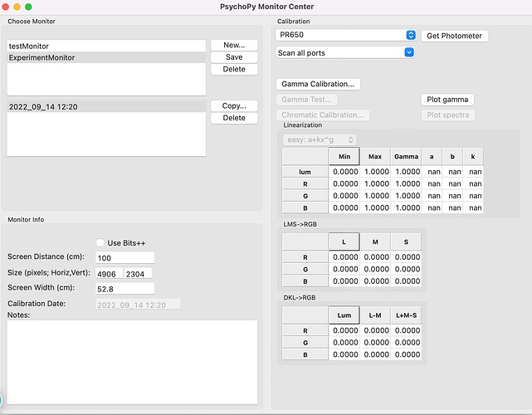Click the L+M-S column header in DKL->RGB
This screenshot has height=415, width=532.
pyautogui.click(x=406, y=315)
